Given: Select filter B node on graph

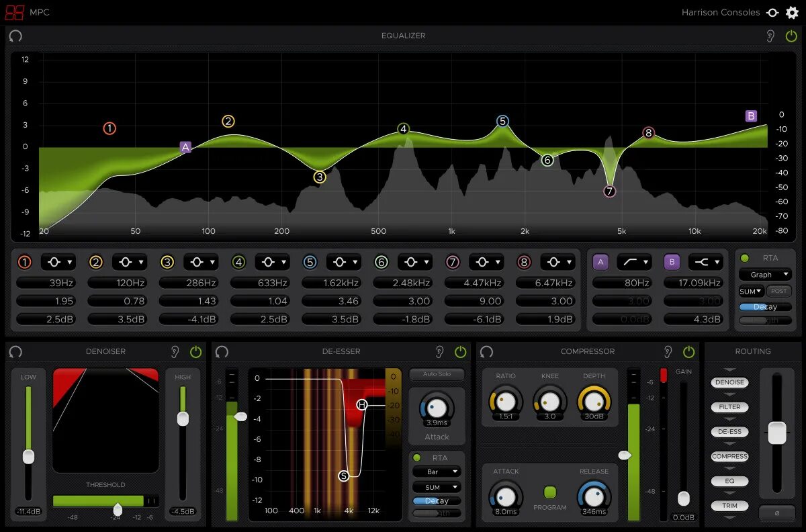Looking at the screenshot, I should click(751, 116).
